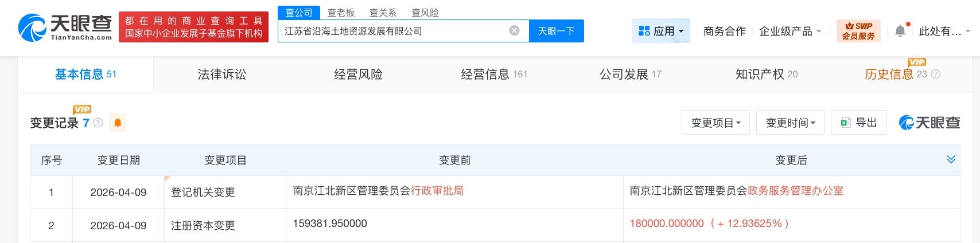Switch to the 法律诉讼 tab

221,74
